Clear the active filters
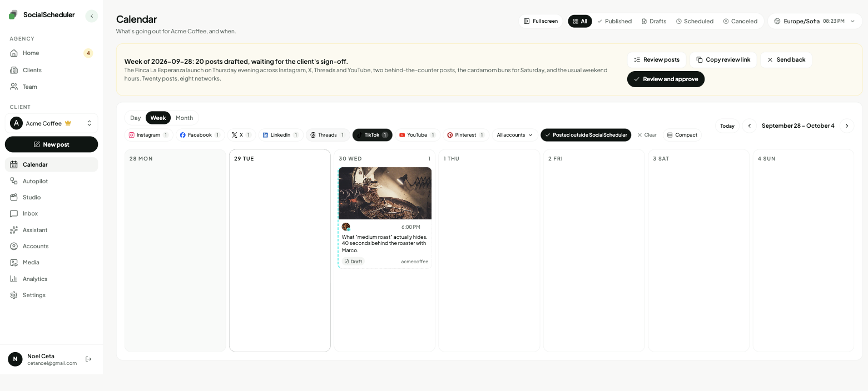The width and height of the screenshot is (868, 391). tap(647, 135)
